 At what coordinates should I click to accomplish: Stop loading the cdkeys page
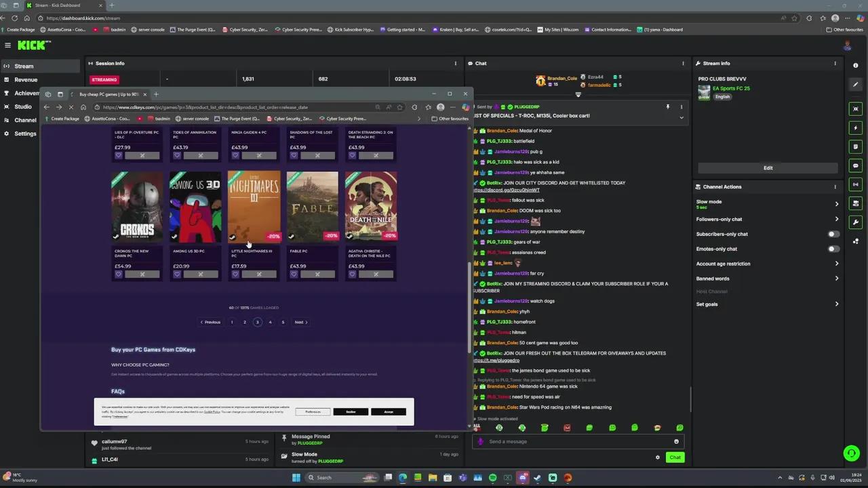pyautogui.click(x=71, y=107)
